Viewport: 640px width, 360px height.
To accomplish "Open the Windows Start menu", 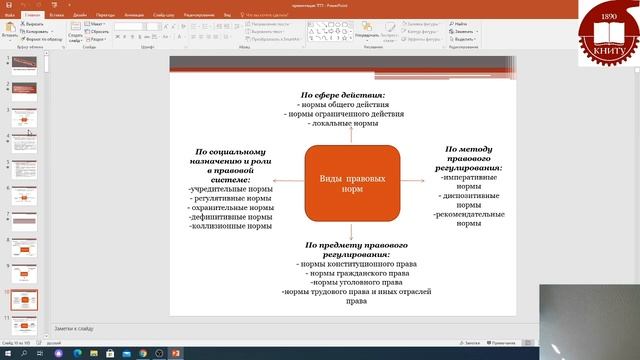I will click(x=8, y=353).
